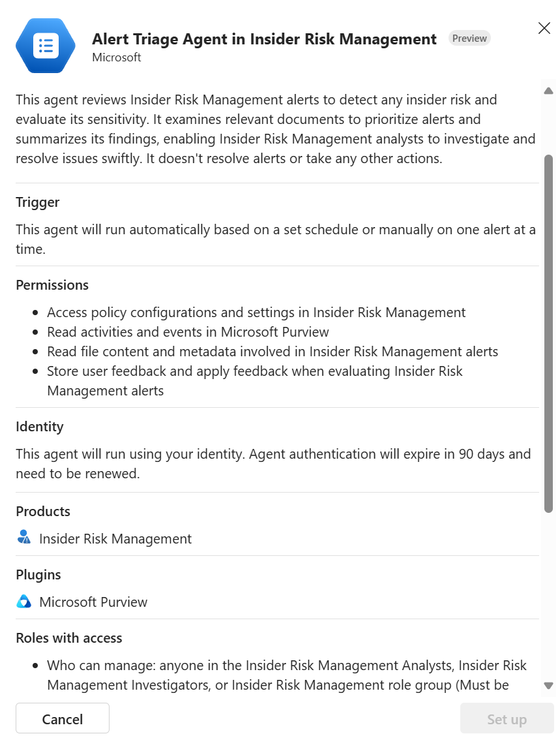Click the Insider Risk Management product name
The image size is (560, 736).
[115, 539]
